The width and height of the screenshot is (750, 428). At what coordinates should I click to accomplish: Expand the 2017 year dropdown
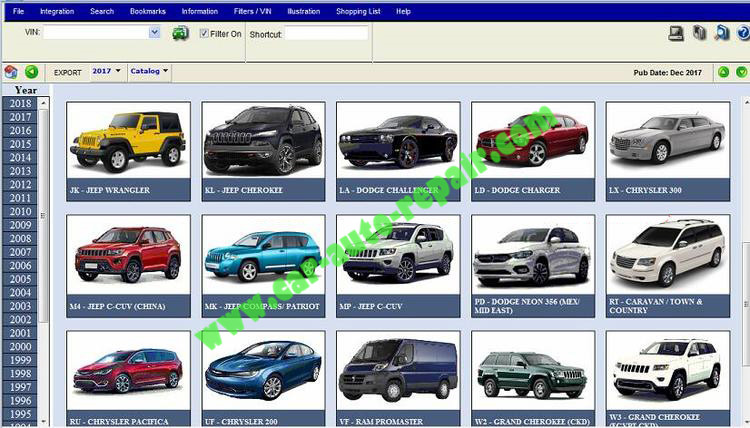106,71
